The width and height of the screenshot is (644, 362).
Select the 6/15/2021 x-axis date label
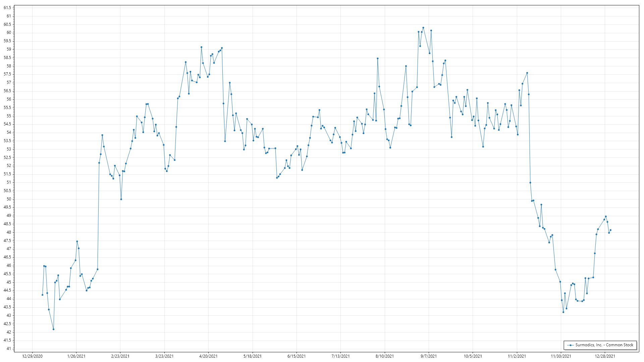297,356
